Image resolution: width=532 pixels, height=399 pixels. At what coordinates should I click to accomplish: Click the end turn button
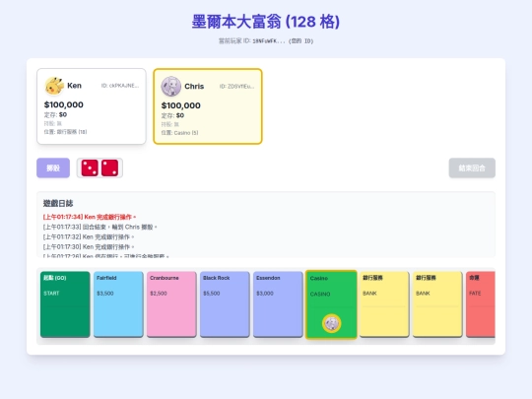click(x=472, y=167)
